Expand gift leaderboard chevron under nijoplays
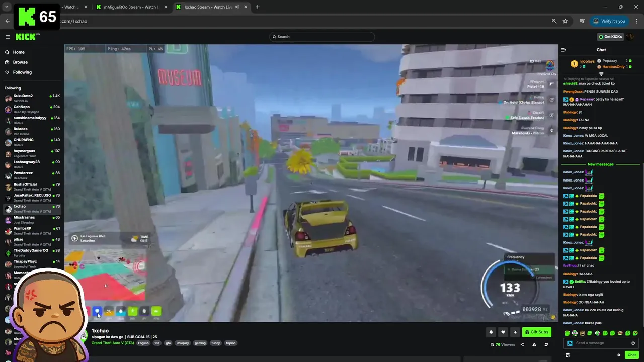Screen dimensions: 644x362 tap(601, 74)
